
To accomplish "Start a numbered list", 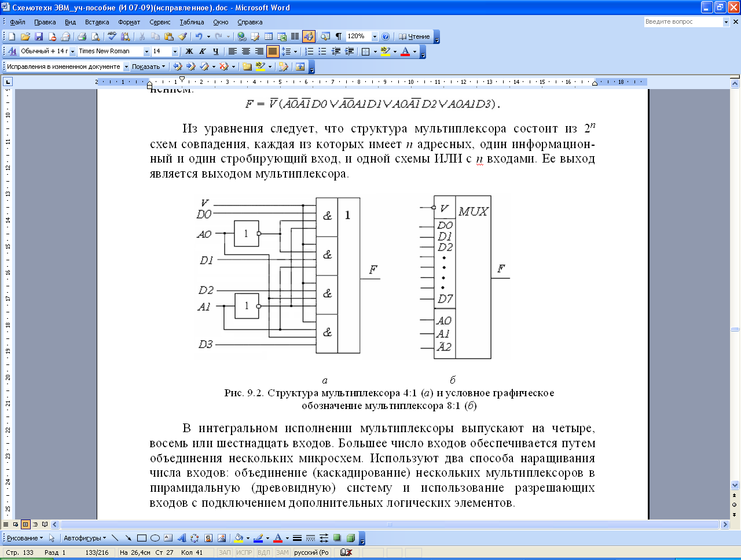I will (x=309, y=51).
